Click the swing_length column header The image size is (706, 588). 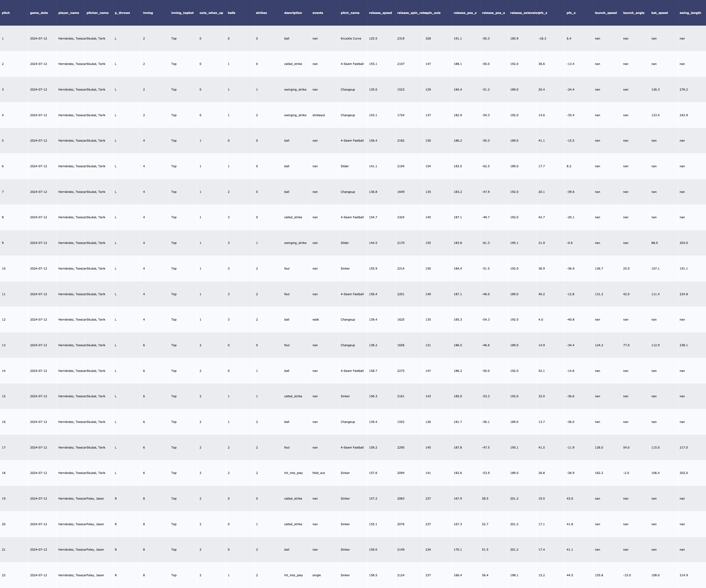click(x=690, y=13)
